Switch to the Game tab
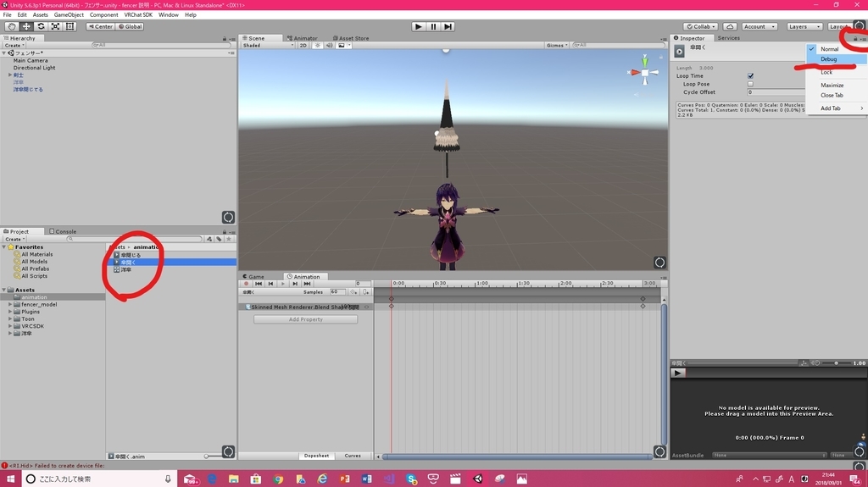 [x=253, y=277]
